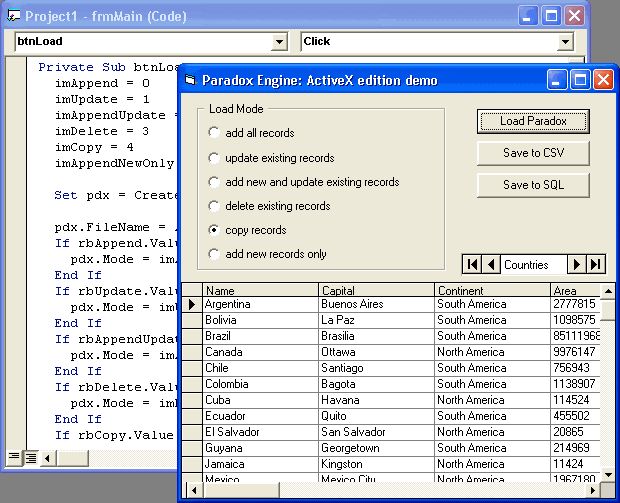The height and width of the screenshot is (503, 620).
Task: Jump to first record in data navigator
Action: [x=472, y=264]
